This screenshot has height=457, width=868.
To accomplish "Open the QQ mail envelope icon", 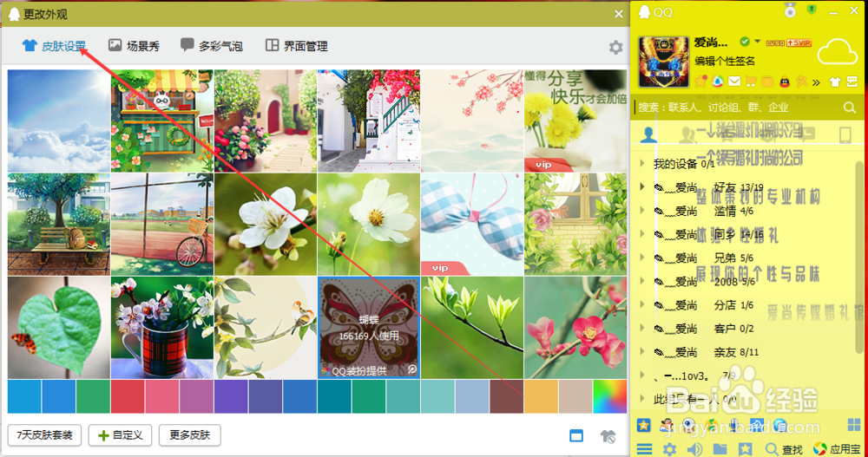I will [x=734, y=82].
